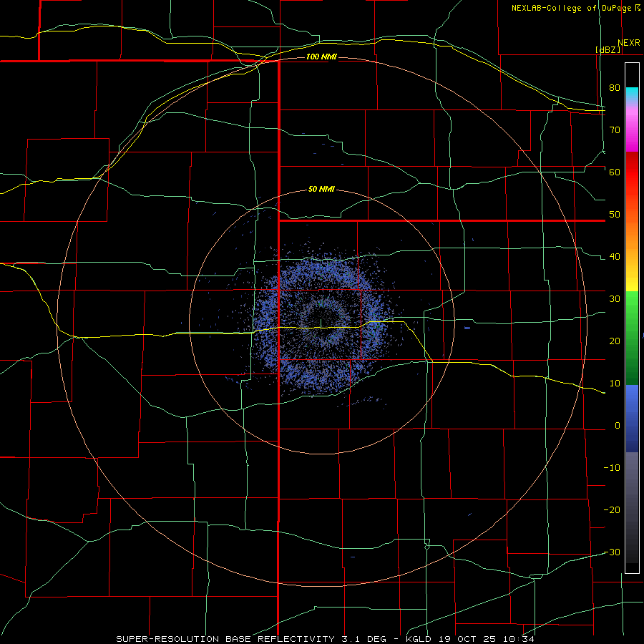Click the 40 dBZ scale value

pyautogui.click(x=615, y=257)
